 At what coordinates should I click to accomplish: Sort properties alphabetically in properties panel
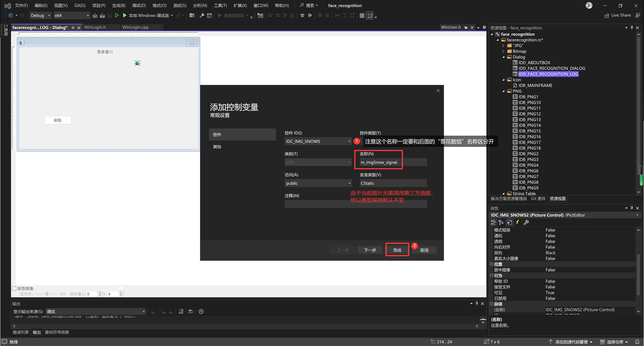(501, 222)
